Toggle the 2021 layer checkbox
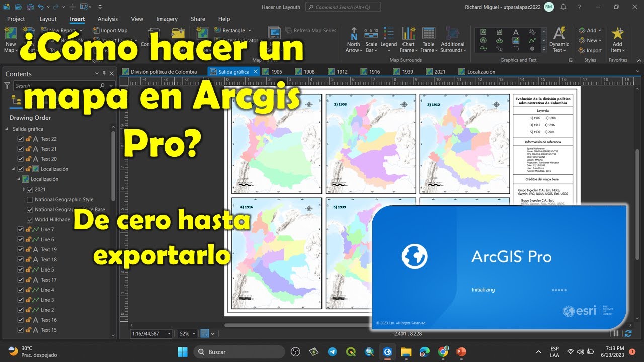 pos(30,189)
